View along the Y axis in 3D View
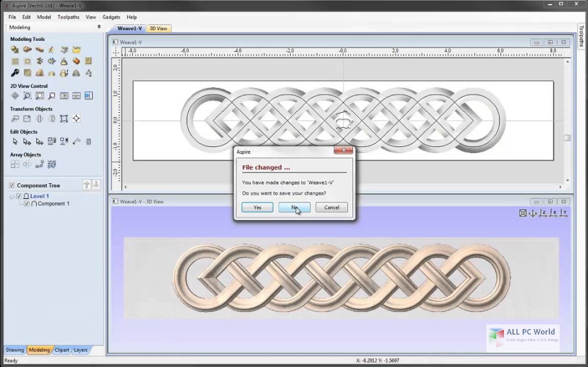The width and height of the screenshot is (588, 367). point(563,213)
